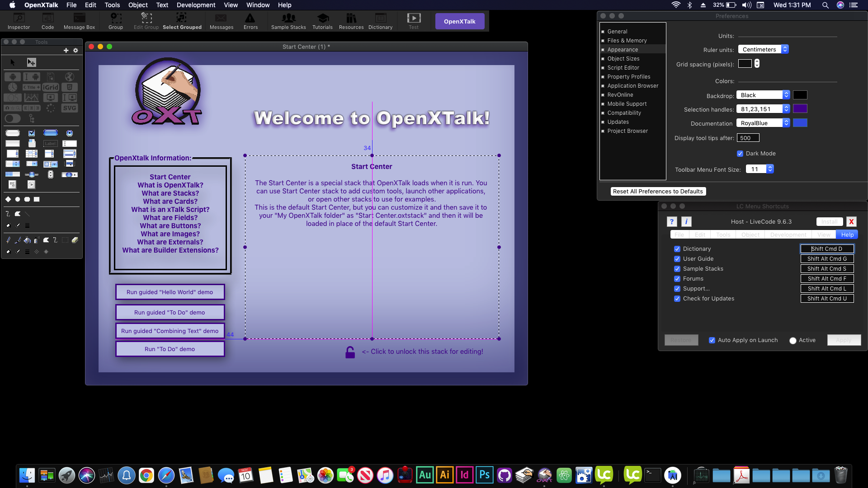This screenshot has height=488, width=868.
Task: Click Select Grouped in the toolbar
Action: pyautogui.click(x=182, y=21)
